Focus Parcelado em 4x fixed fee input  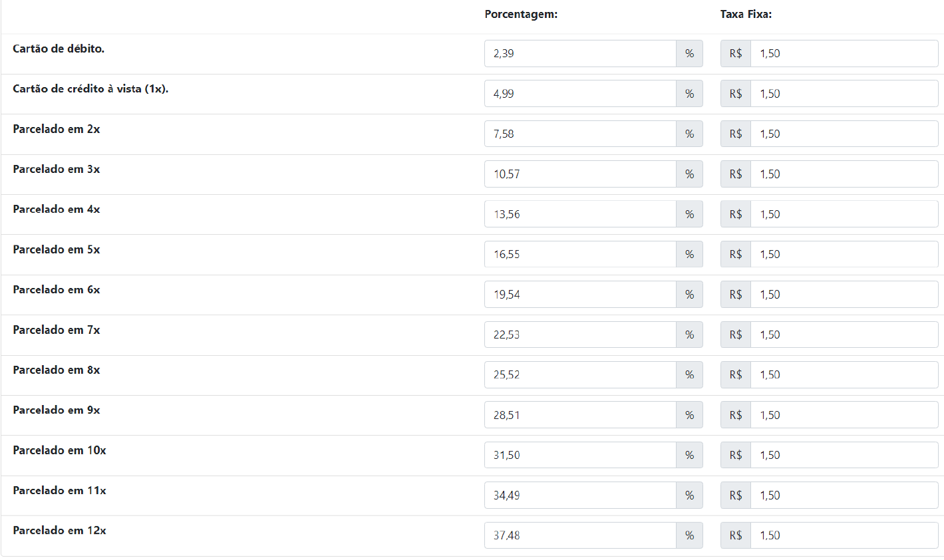click(844, 214)
